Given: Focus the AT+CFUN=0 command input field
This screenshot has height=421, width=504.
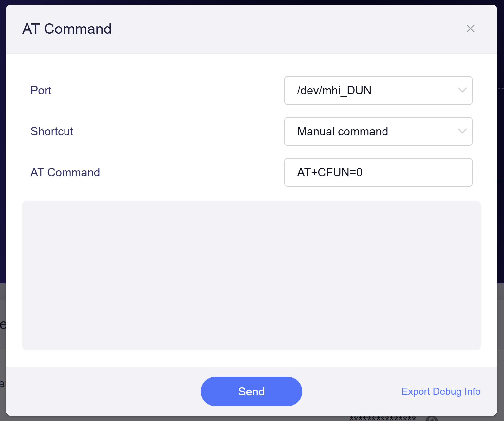Looking at the screenshot, I should 378,172.
